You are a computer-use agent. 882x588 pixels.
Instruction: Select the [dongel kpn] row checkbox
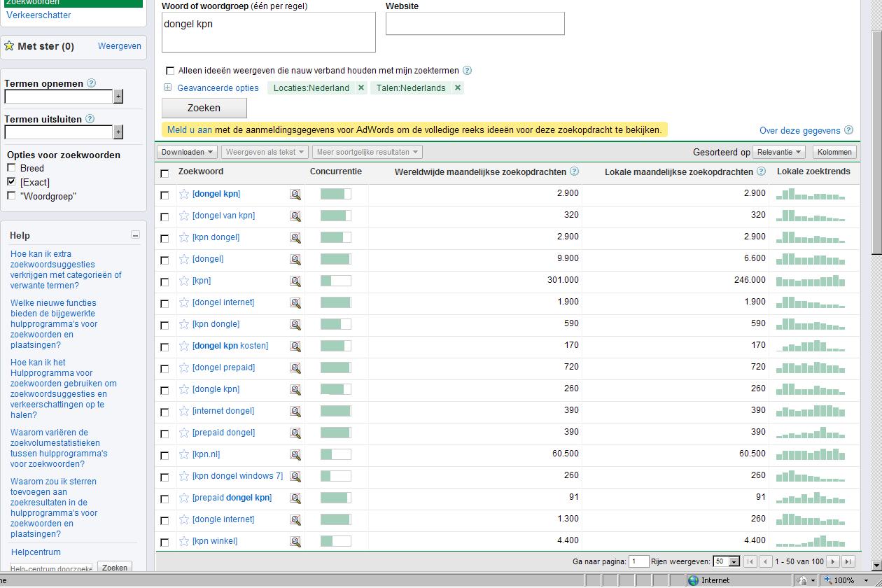(164, 195)
